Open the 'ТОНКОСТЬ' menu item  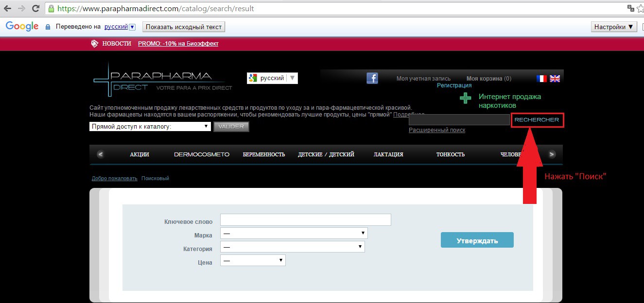[451, 154]
